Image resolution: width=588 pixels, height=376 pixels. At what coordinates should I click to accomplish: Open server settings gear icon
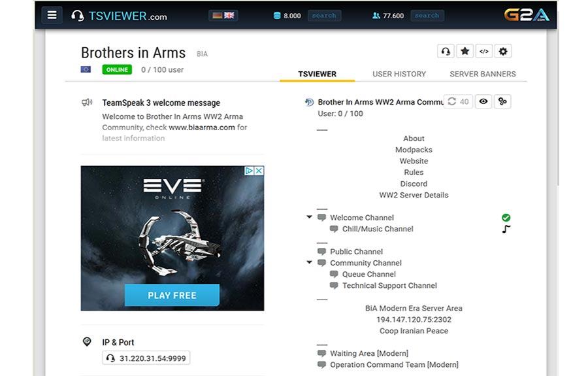click(503, 52)
